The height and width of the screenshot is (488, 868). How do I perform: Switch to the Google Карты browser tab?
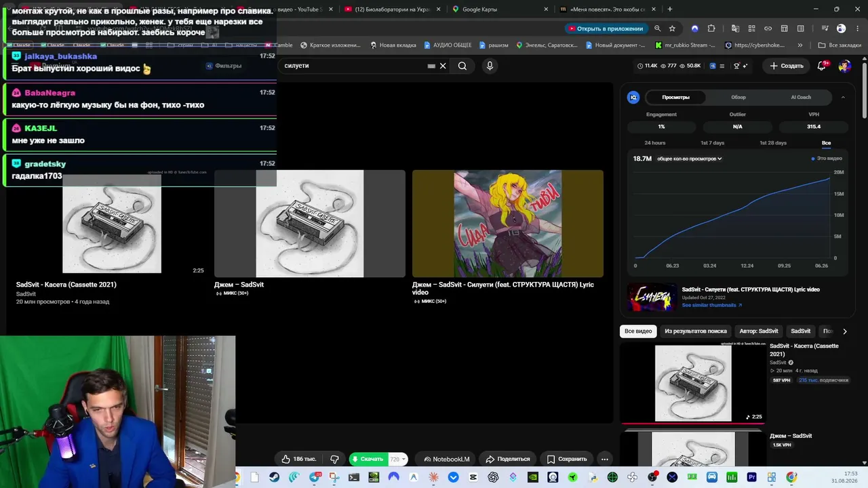(x=500, y=9)
